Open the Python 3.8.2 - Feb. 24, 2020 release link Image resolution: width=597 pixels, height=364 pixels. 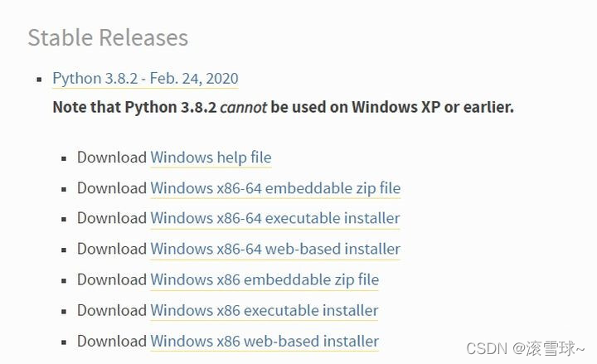tap(145, 79)
